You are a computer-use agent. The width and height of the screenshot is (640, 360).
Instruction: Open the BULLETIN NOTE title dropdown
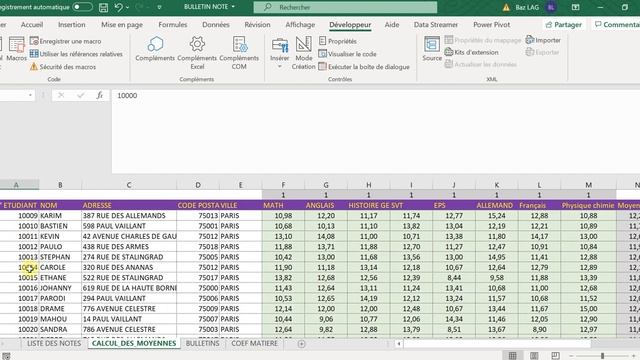pos(233,7)
